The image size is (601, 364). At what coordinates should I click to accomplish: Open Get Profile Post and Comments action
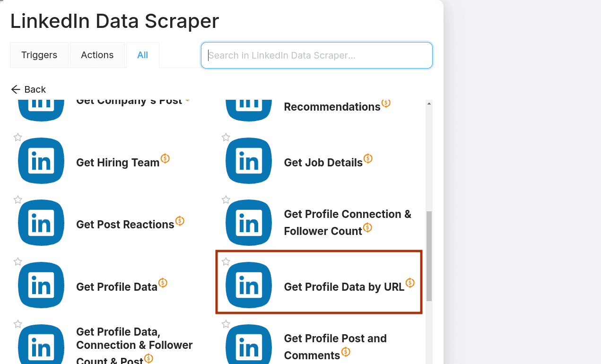pos(335,347)
